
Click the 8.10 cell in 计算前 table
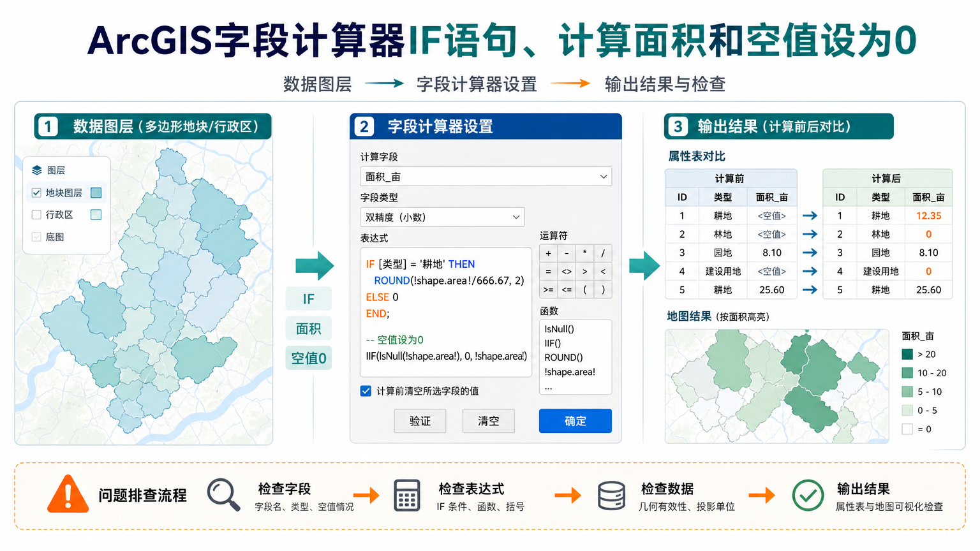[772, 253]
